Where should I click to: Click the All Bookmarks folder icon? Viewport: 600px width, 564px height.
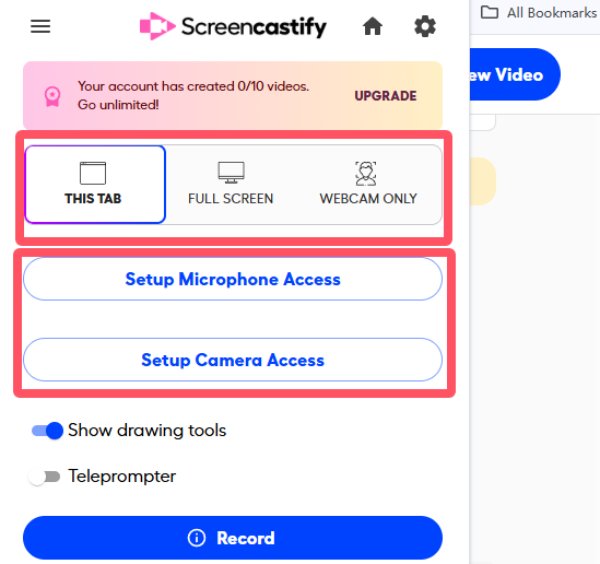pyautogui.click(x=489, y=13)
